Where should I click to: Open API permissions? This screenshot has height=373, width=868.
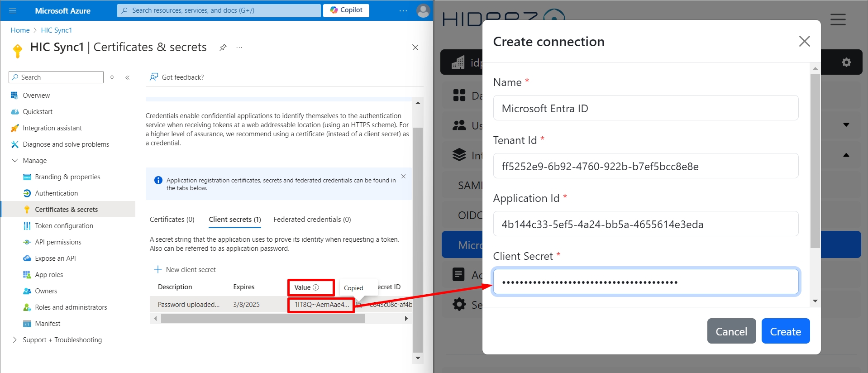pos(58,242)
